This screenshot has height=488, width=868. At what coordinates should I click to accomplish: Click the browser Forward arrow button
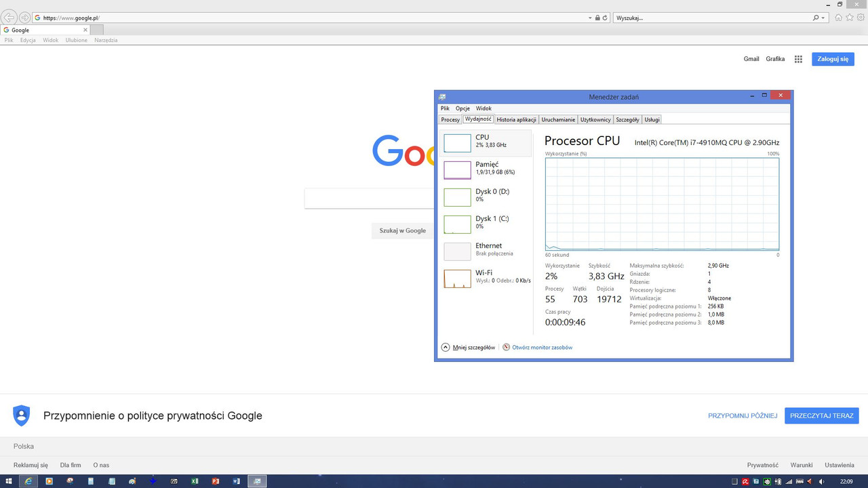[x=25, y=18]
